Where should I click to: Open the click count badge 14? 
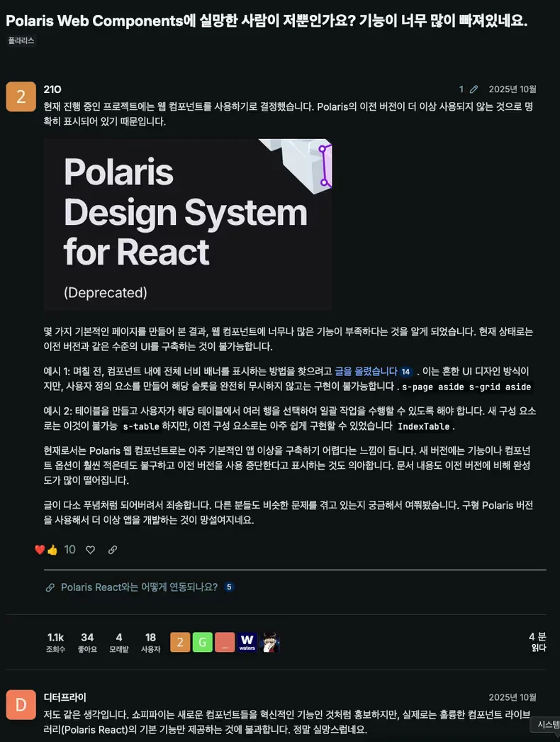pyautogui.click(x=405, y=372)
